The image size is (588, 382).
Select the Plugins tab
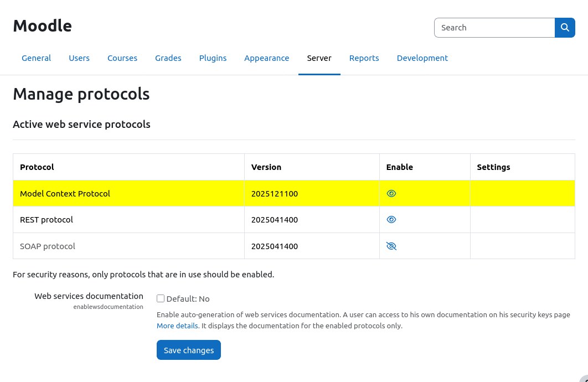coord(213,58)
